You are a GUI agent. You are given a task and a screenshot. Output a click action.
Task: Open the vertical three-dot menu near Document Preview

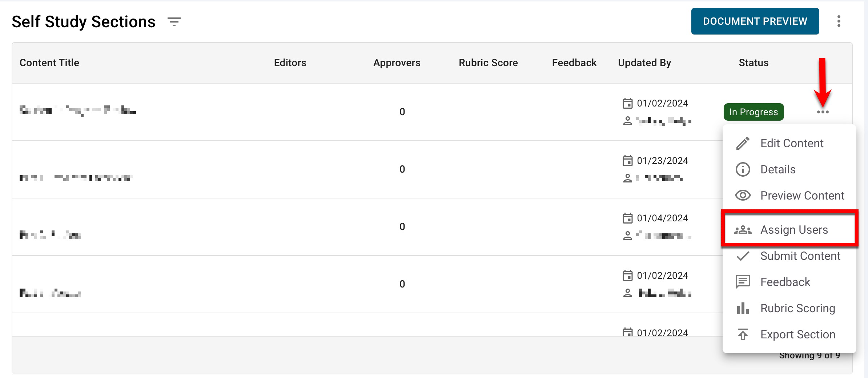[x=839, y=21]
